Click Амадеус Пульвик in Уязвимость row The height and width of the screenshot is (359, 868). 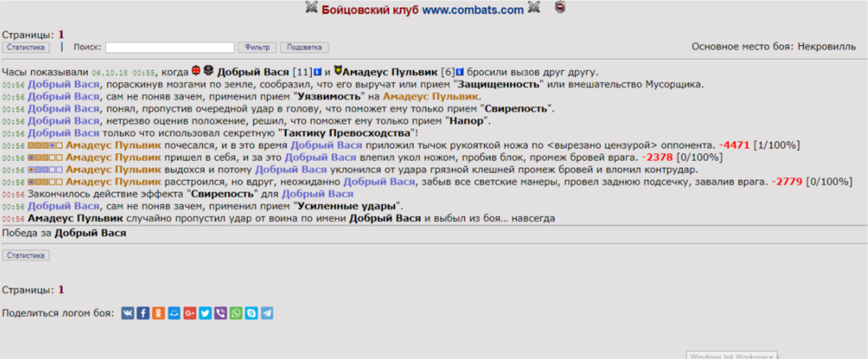pyautogui.click(x=432, y=96)
